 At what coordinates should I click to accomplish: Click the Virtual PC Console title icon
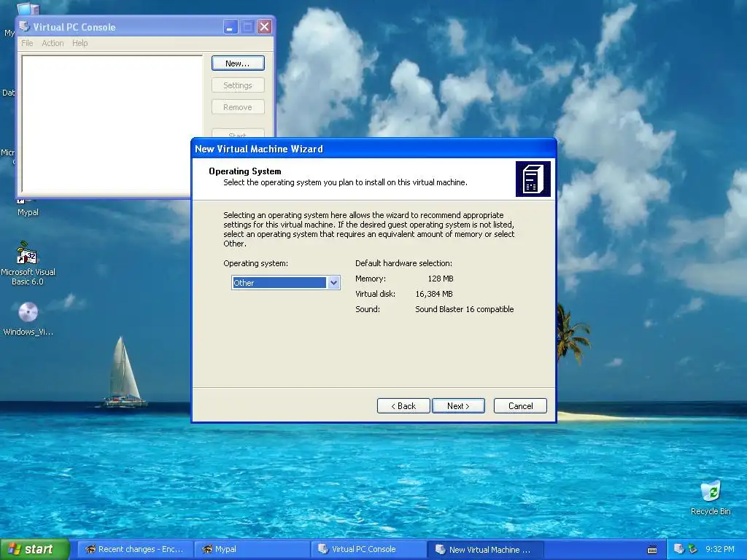pos(24,27)
